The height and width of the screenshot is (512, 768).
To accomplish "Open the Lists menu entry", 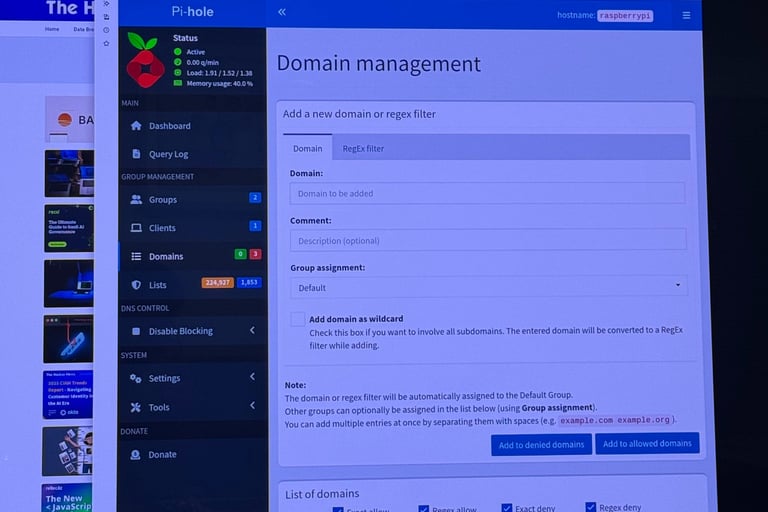I will coord(192,285).
